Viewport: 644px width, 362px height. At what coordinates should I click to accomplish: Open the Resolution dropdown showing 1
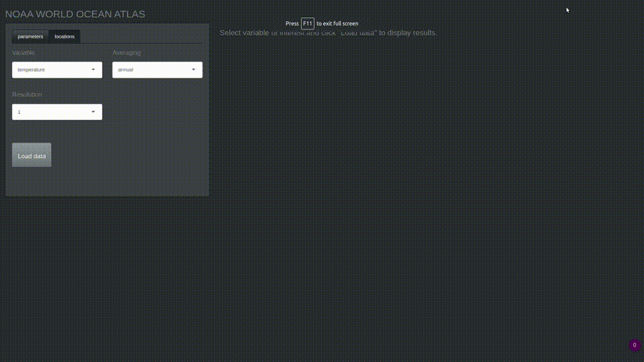click(x=57, y=112)
